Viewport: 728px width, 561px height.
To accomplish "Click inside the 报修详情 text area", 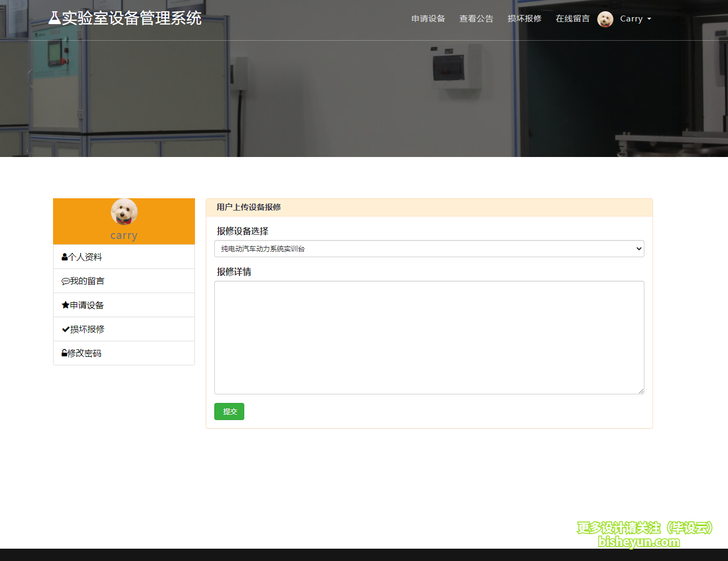I will tap(429, 336).
